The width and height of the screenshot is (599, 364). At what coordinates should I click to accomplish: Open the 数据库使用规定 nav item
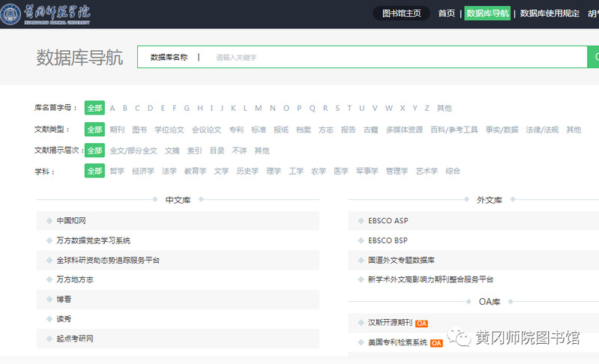550,13
